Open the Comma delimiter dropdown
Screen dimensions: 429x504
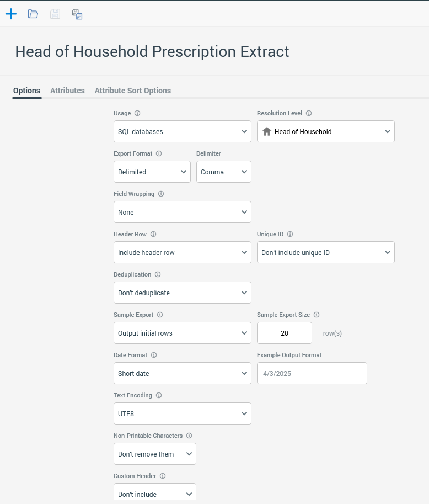(x=223, y=172)
